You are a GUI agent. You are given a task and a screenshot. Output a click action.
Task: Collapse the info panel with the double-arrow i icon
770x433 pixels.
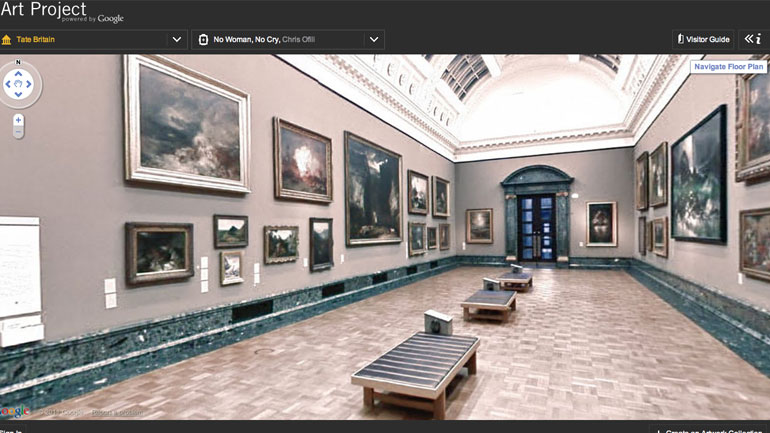click(752, 39)
